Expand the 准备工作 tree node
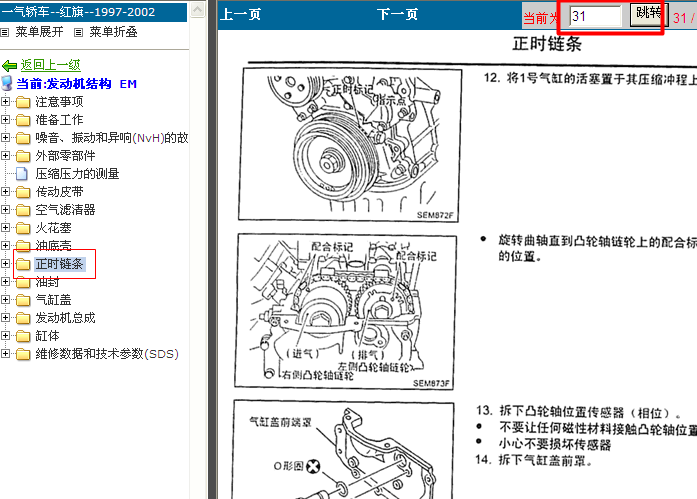 tap(5, 120)
